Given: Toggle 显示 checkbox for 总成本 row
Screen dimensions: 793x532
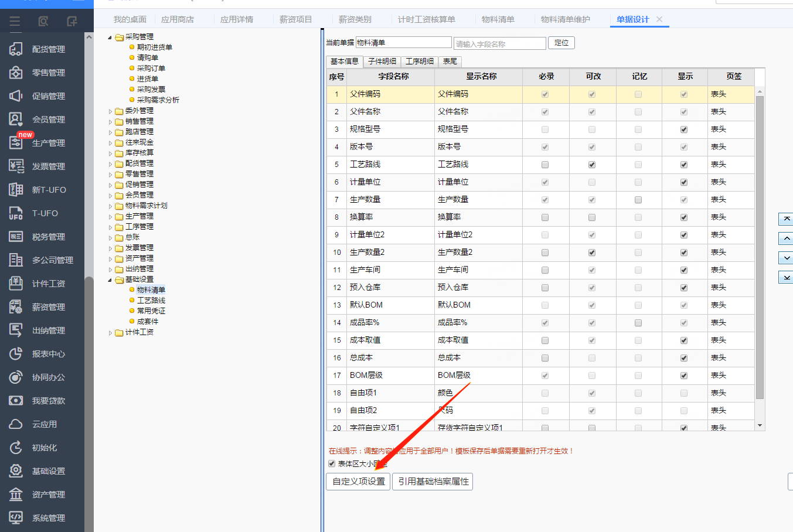Looking at the screenshot, I should [x=684, y=358].
